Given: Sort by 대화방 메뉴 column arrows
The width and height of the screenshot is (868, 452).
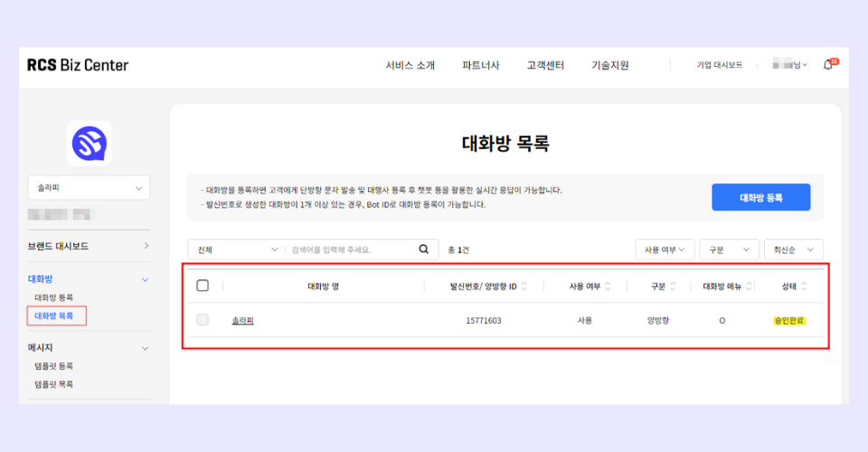Looking at the screenshot, I should [x=749, y=286].
